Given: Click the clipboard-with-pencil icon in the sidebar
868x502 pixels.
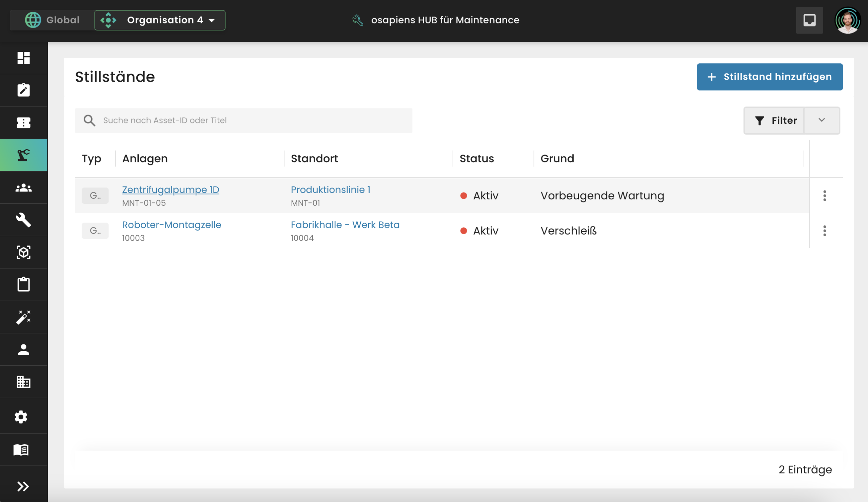Looking at the screenshot, I should click(x=23, y=90).
